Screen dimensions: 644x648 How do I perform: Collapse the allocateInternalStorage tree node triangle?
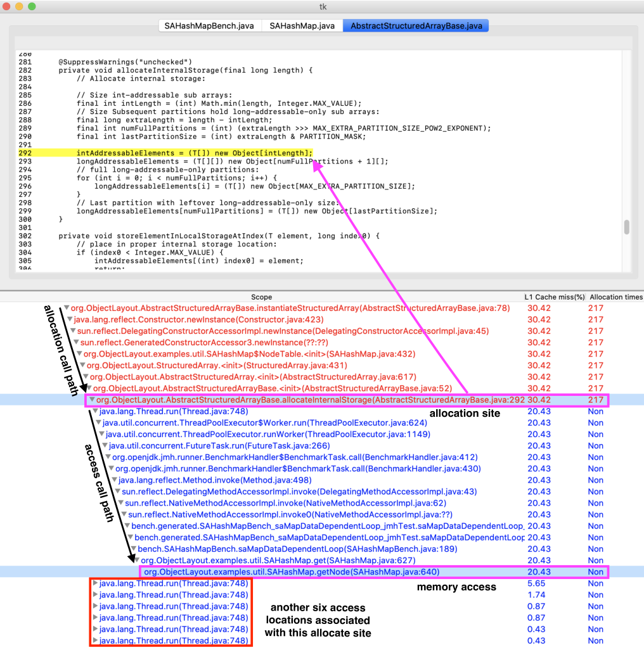[93, 400]
